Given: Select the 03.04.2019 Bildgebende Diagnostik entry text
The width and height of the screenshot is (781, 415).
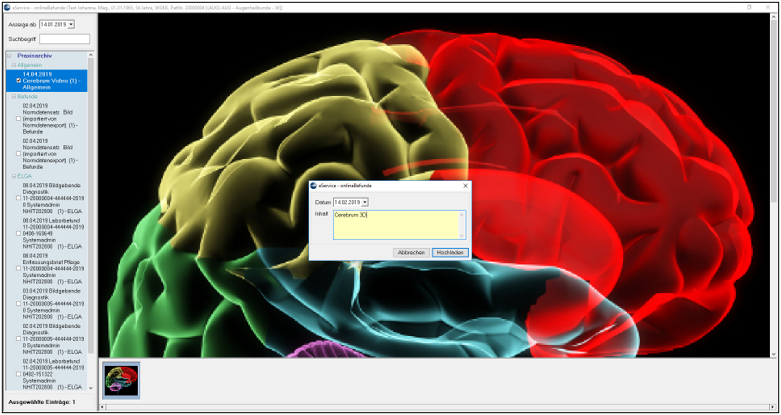Looking at the screenshot, I should coord(52,303).
